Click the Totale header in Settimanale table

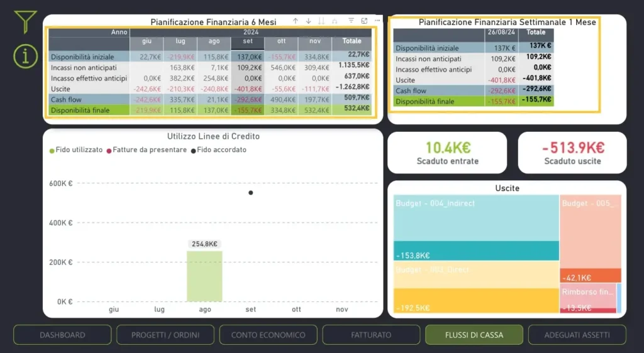pos(536,32)
